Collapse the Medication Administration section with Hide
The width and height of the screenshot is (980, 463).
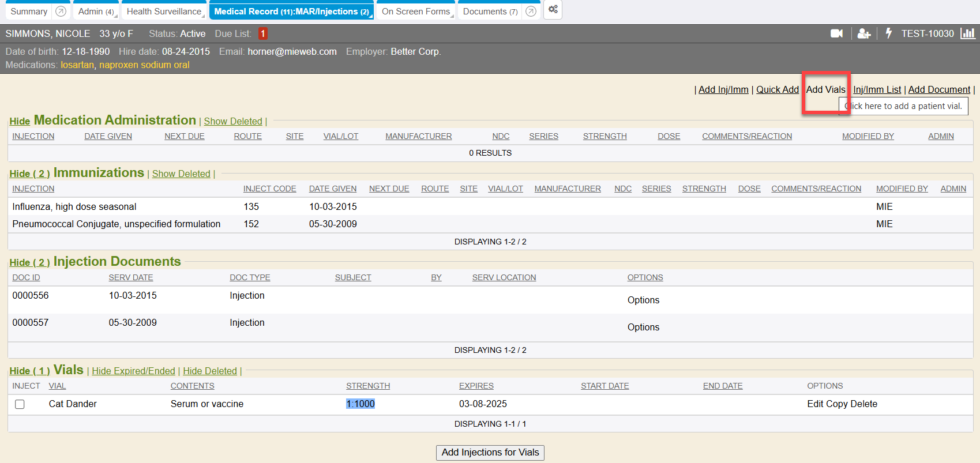[x=20, y=121]
